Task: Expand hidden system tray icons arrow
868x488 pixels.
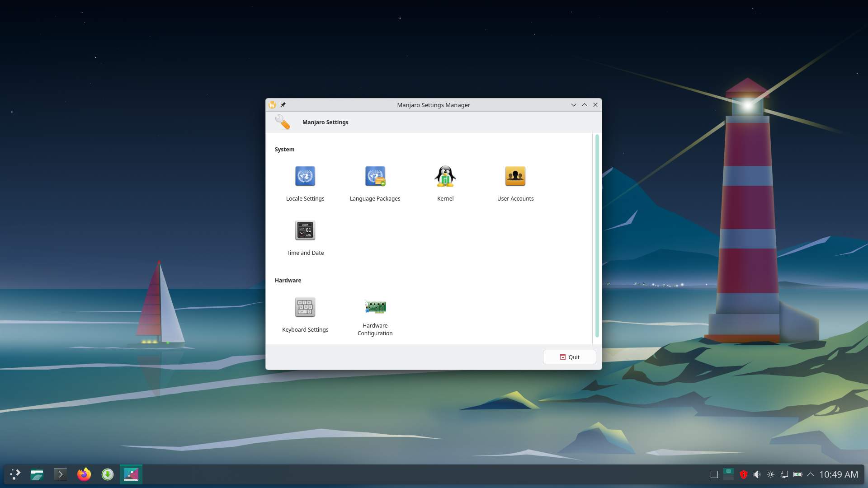Action: click(811, 474)
